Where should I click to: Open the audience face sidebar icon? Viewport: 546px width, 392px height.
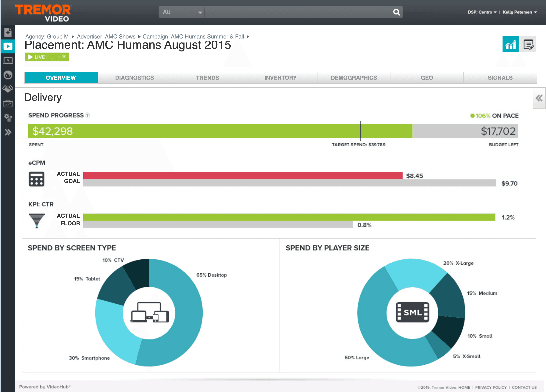(8, 75)
